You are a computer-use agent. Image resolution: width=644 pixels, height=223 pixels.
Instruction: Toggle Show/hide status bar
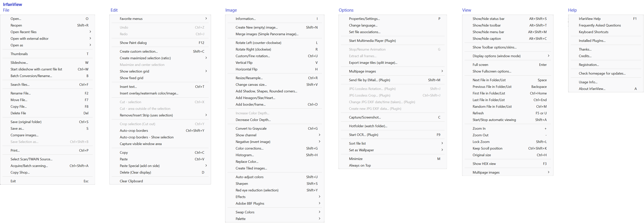488,19
